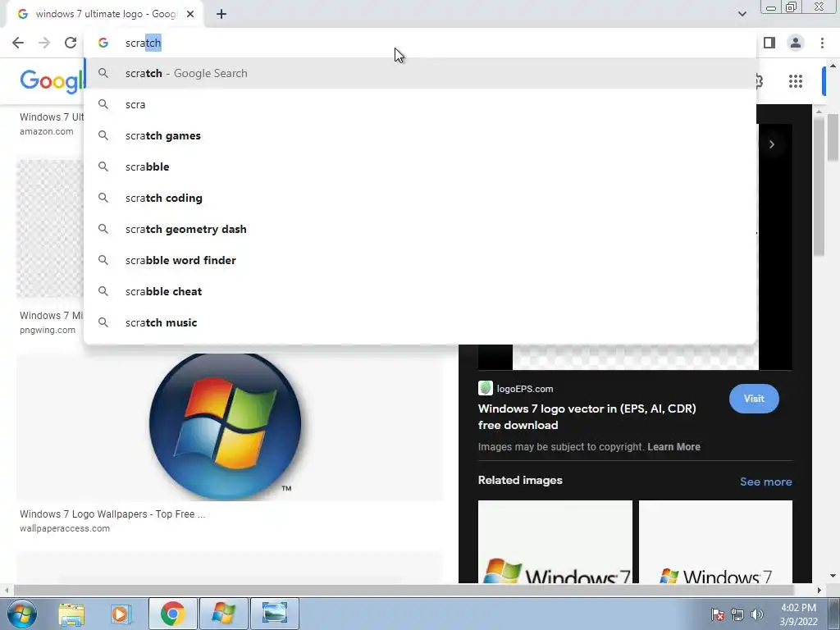Screen dimensions: 840x630
Task: Open Windows Explorer from the taskbar
Action: coord(71,614)
